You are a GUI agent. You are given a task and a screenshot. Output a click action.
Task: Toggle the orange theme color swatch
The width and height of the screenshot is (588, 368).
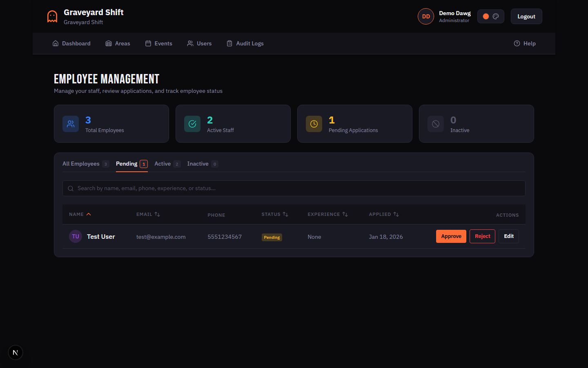click(x=486, y=16)
